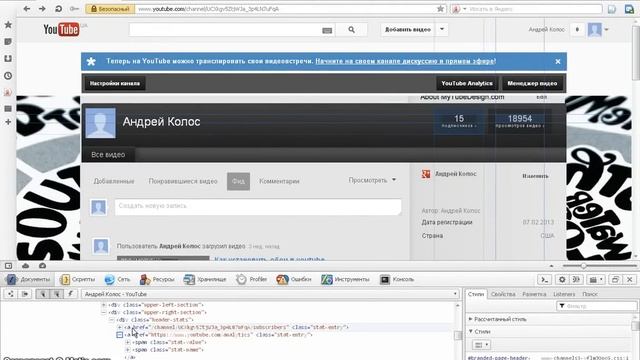The height and width of the screenshot is (360, 640).
Task: Open the dropdown arrow beside upload video
Action: point(442,29)
